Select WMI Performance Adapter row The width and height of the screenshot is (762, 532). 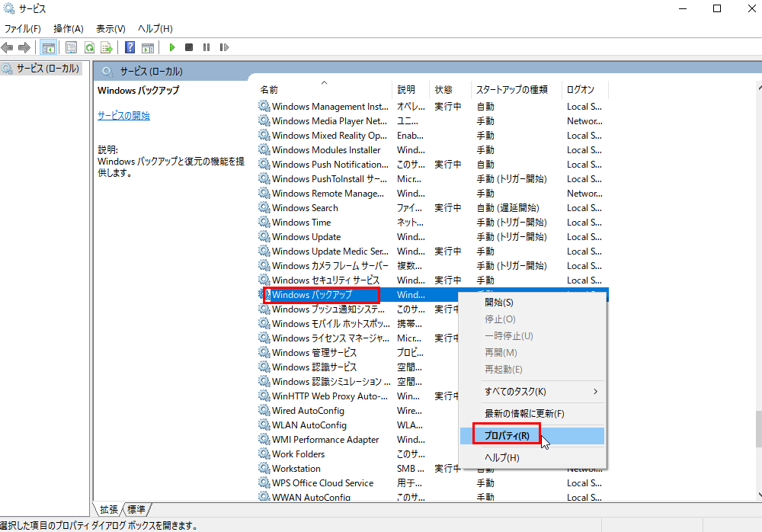tap(358, 440)
